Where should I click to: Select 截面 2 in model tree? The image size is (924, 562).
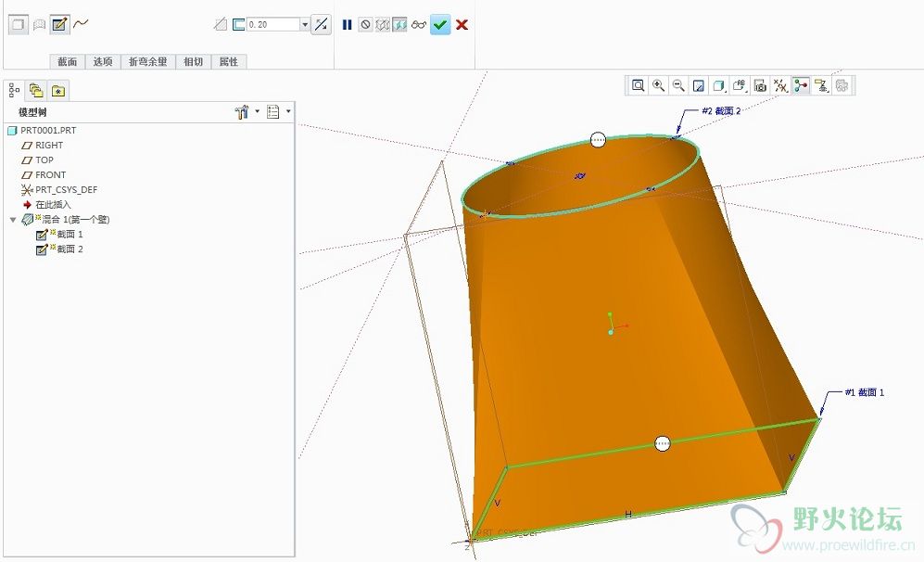[x=59, y=249]
